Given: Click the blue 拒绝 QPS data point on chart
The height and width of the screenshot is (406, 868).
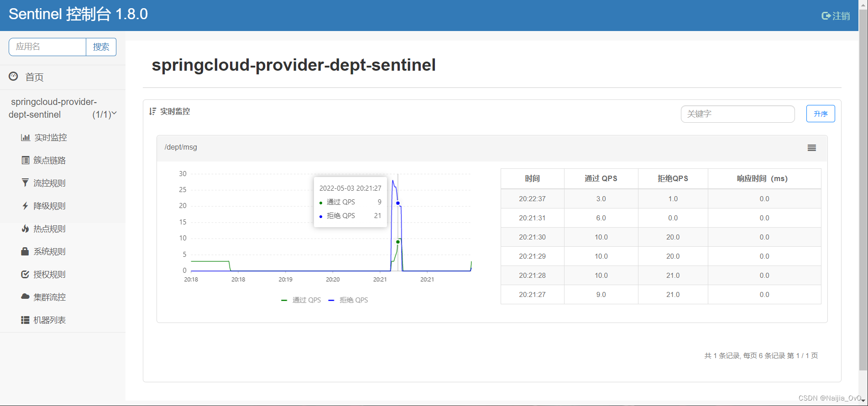Looking at the screenshot, I should (398, 203).
